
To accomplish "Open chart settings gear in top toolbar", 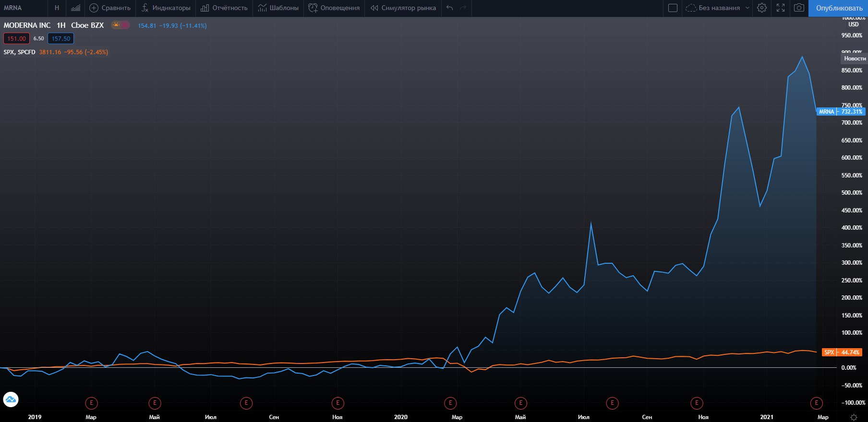I will [761, 8].
